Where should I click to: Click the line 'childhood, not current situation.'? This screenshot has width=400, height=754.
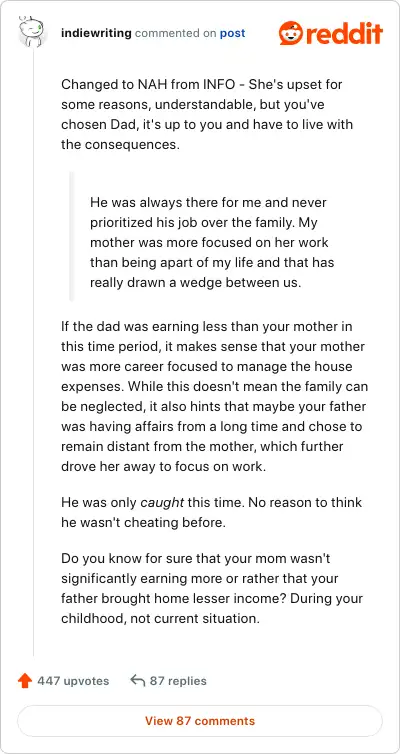[160, 618]
